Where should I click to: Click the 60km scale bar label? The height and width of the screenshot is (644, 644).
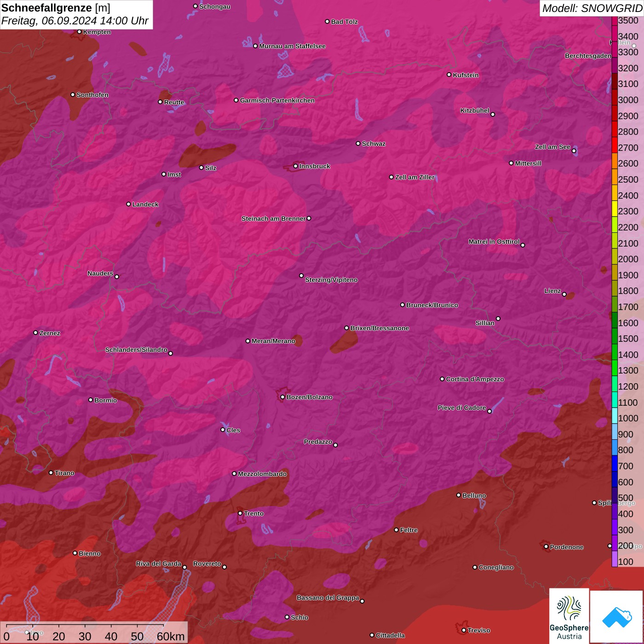tap(171, 636)
